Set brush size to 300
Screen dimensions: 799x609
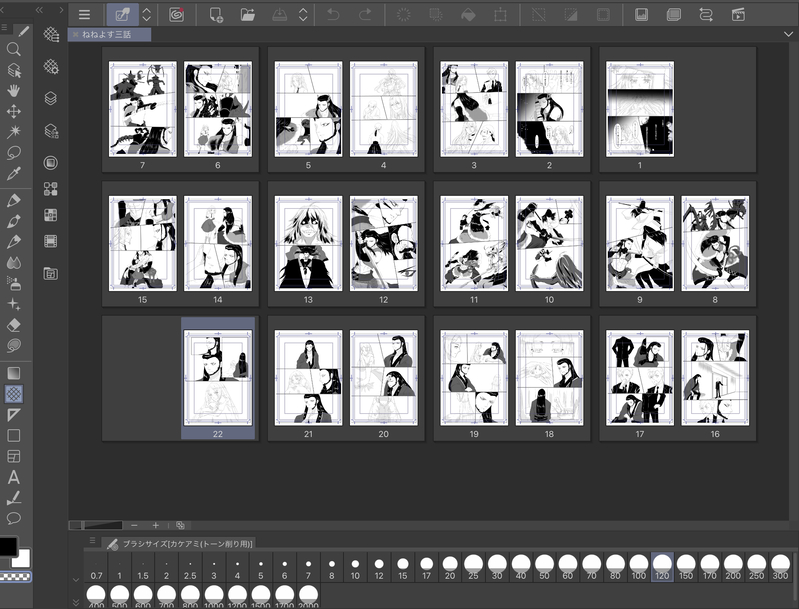click(x=780, y=567)
